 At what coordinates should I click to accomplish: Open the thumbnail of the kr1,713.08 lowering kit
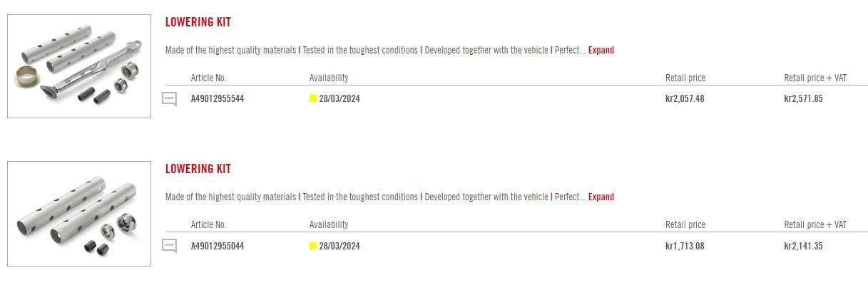pyautogui.click(x=79, y=214)
